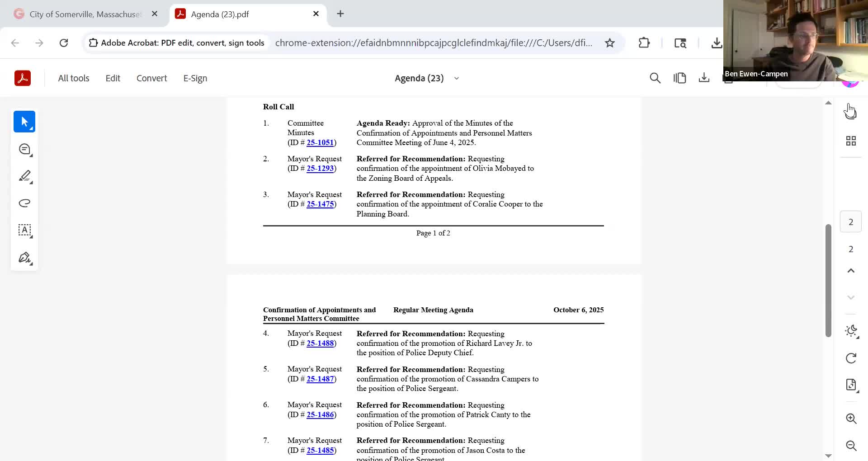Rotate the page view clockwise
The height and width of the screenshot is (461, 868).
851,358
